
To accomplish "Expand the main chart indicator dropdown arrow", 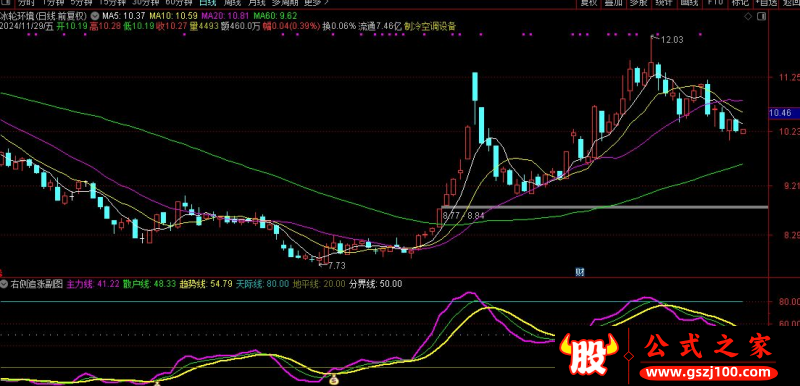I will pos(96,16).
